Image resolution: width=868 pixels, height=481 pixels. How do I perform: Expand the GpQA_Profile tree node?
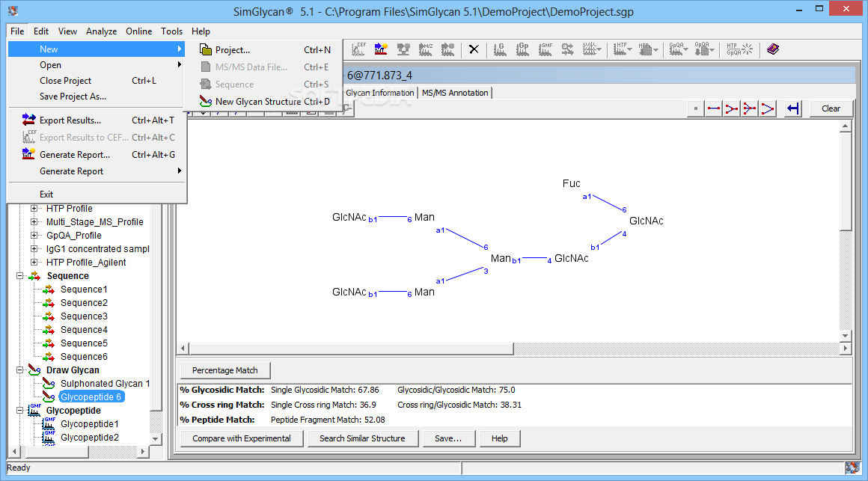pyautogui.click(x=34, y=235)
